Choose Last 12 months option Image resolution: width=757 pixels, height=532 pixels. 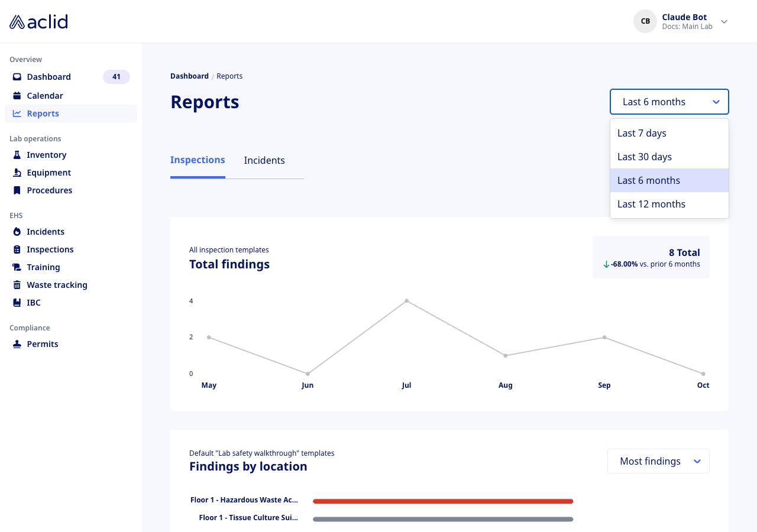coord(669,204)
